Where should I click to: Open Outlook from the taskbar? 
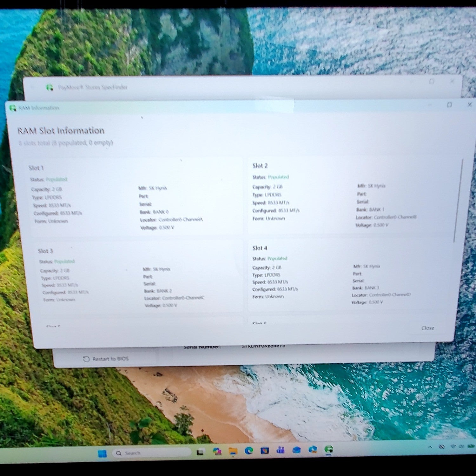click(x=296, y=450)
